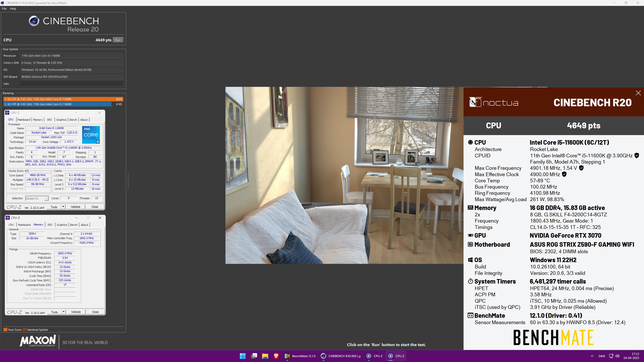644x362 pixels.
Task: Click Tools button in upper CPU-Z window
Action: coord(54,207)
